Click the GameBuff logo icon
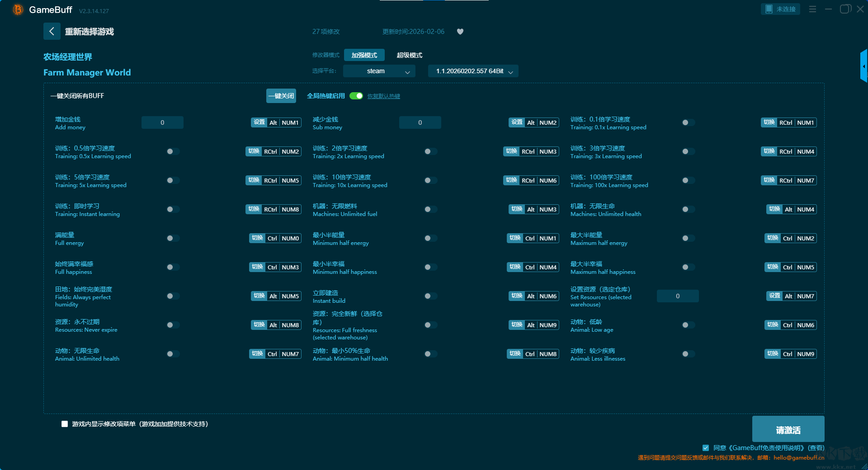Viewport: 868px width, 470px height. point(18,9)
